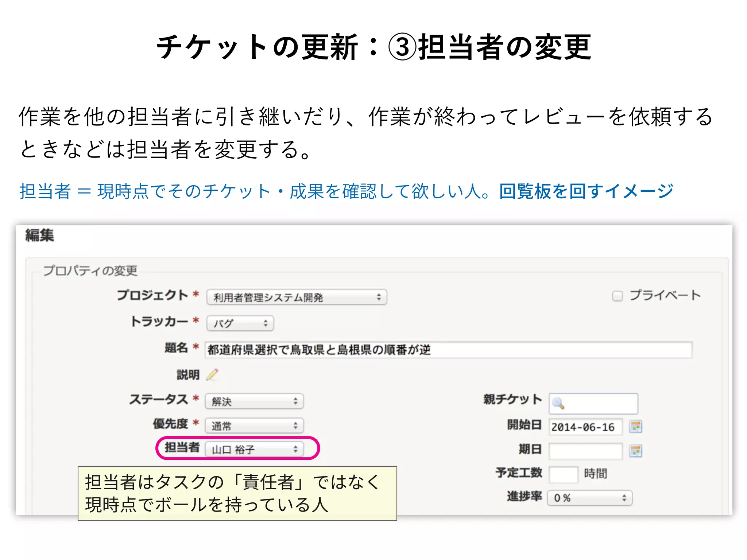This screenshot has height=560, width=747.
Task: Click the magnifier icon in 親チケット field
Action: pyautogui.click(x=558, y=403)
